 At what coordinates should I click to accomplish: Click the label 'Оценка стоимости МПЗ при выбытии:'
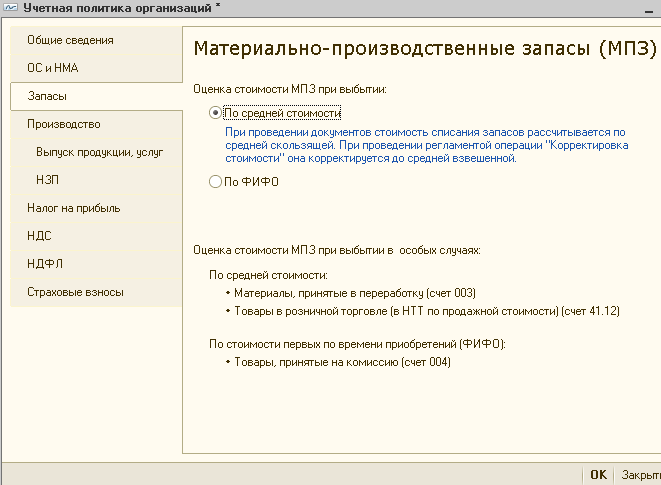click(290, 89)
